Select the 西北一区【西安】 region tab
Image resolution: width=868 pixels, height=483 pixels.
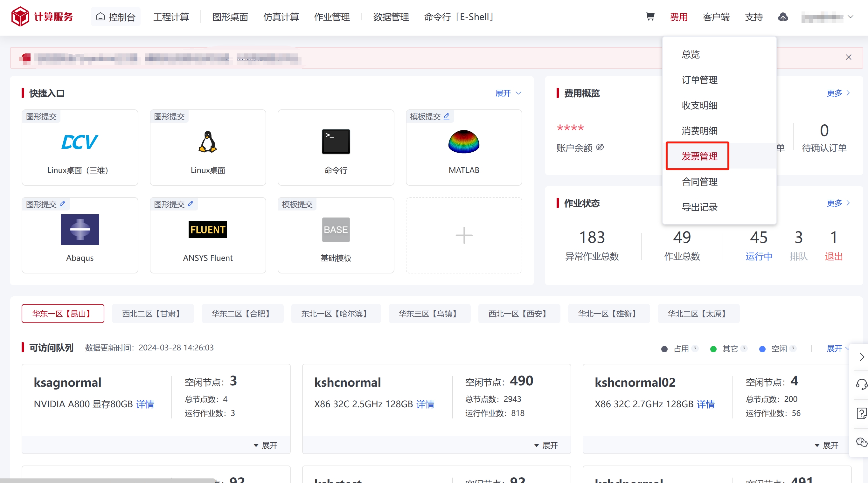pyautogui.click(x=519, y=314)
